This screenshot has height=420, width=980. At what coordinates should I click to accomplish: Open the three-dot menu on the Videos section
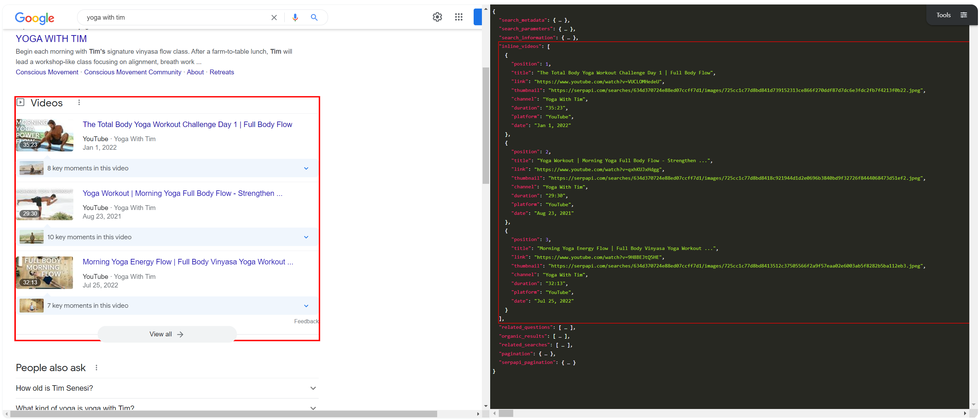coord(79,102)
